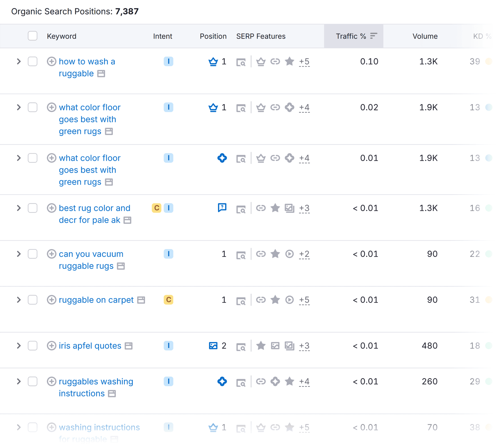500x448 pixels.
Task: Click add icon beside 'ruggables washing instructions'
Action: [x=51, y=381]
